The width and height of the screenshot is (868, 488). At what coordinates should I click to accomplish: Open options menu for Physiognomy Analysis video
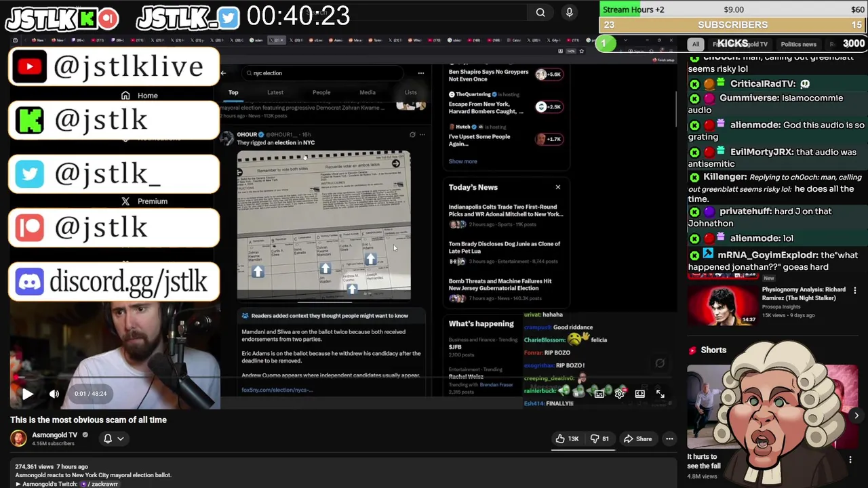click(x=854, y=291)
